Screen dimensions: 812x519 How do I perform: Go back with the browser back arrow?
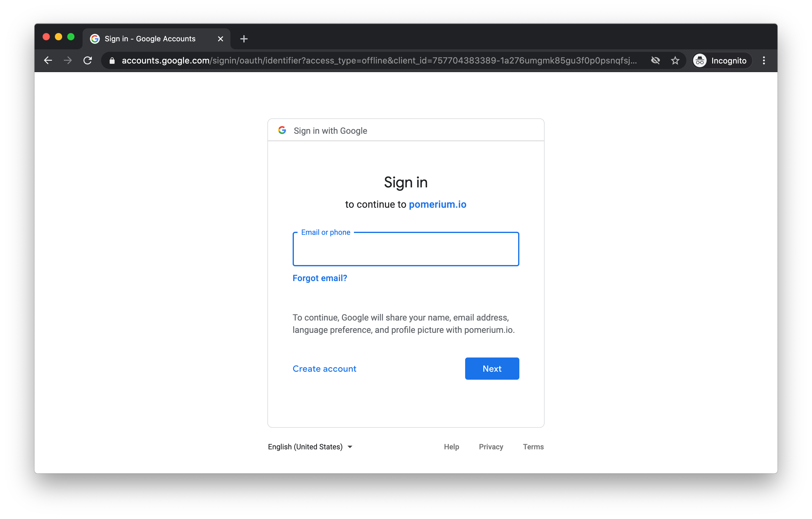click(48, 60)
